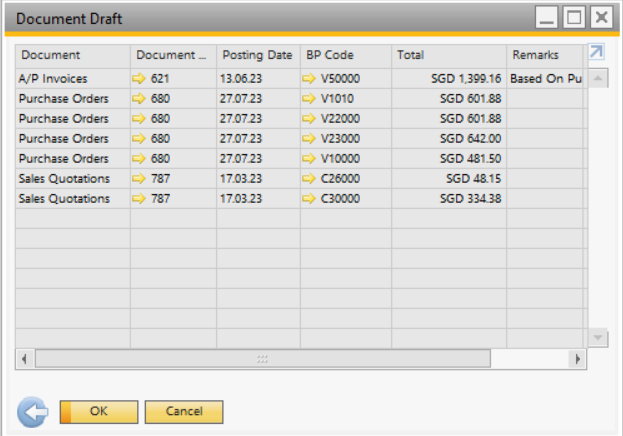This screenshot has height=436, width=623.
Task: Click the Total column header
Action: tap(449, 56)
